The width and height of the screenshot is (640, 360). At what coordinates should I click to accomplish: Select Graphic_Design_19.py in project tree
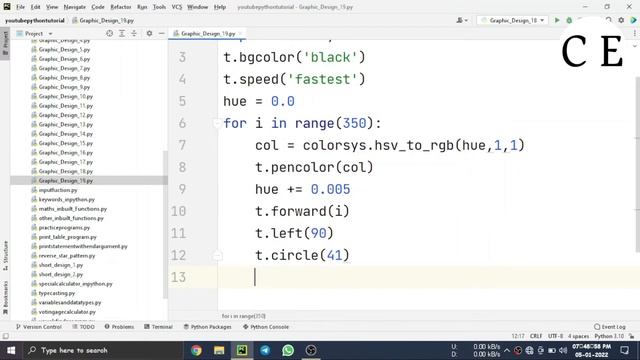point(66,180)
